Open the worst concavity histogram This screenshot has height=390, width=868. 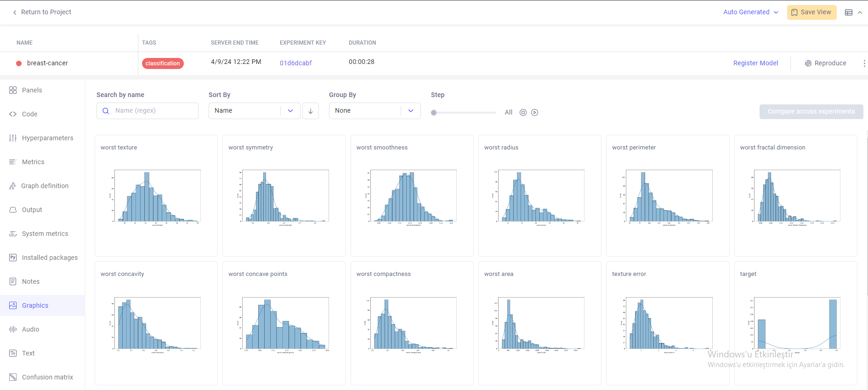(156, 323)
